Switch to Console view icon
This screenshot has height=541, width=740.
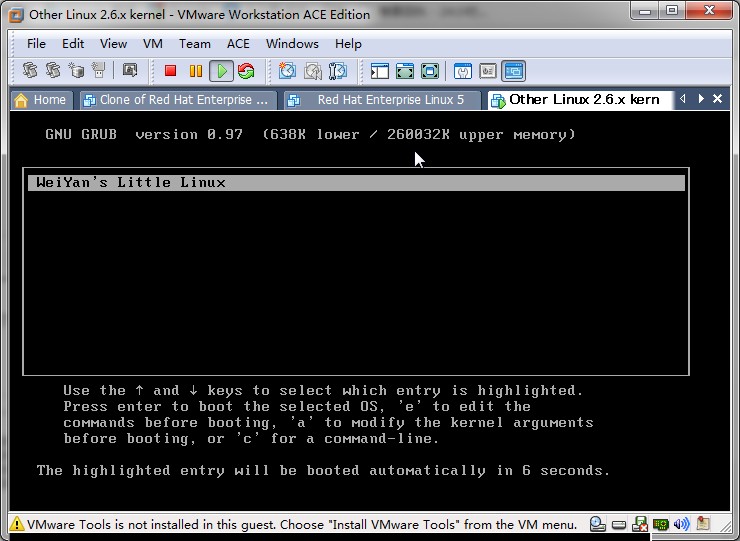pos(513,71)
